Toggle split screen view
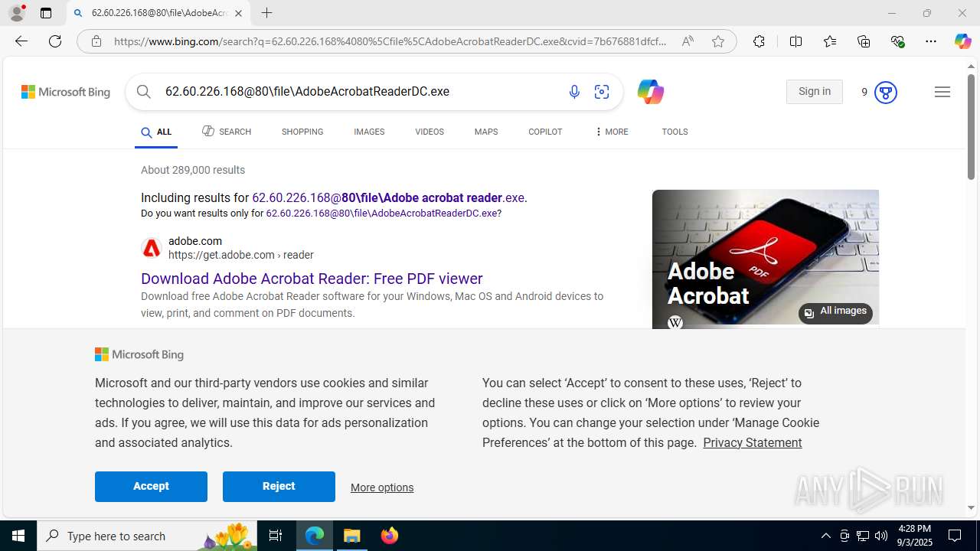 [x=795, y=41]
